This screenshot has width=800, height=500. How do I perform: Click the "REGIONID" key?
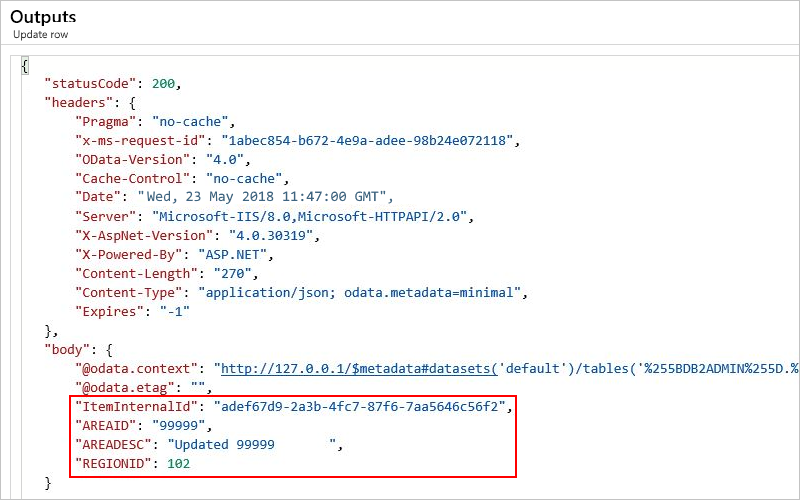click(114, 464)
